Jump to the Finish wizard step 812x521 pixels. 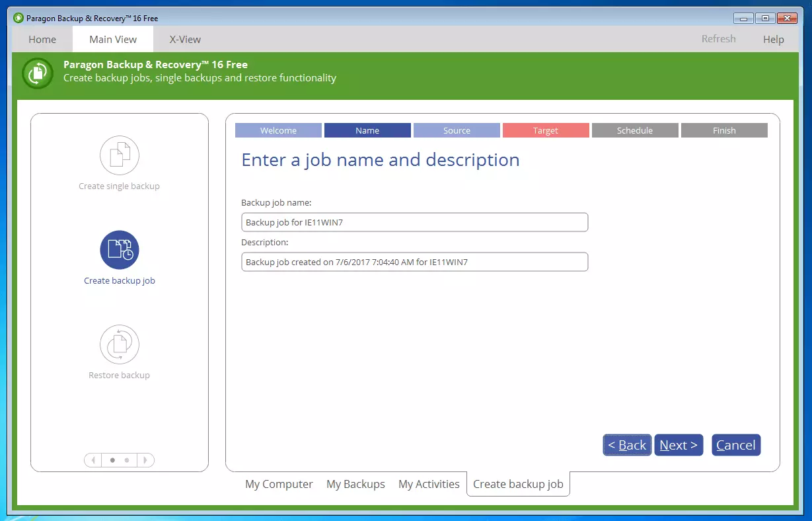coord(724,130)
